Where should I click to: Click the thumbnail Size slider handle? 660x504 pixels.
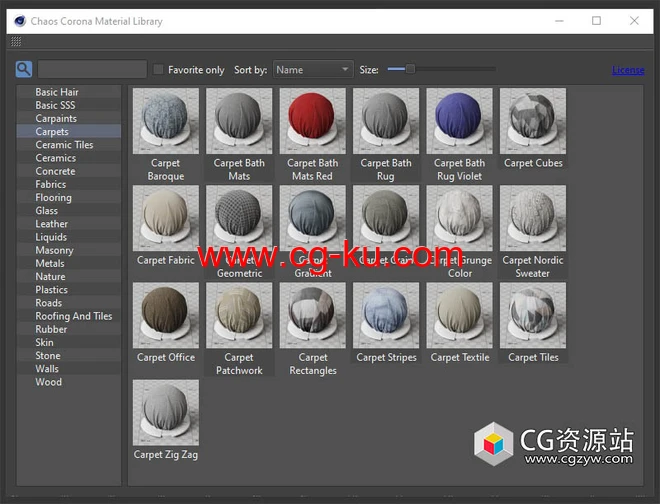(410, 69)
